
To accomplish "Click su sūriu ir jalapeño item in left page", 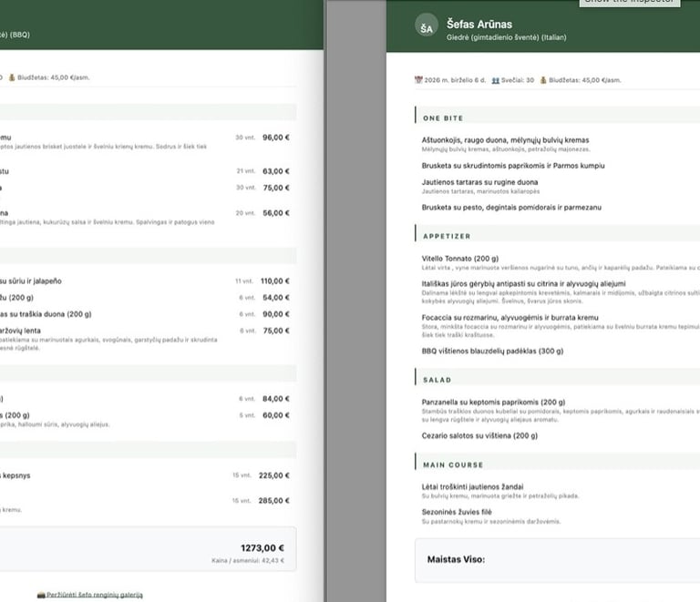I will click(x=31, y=281).
